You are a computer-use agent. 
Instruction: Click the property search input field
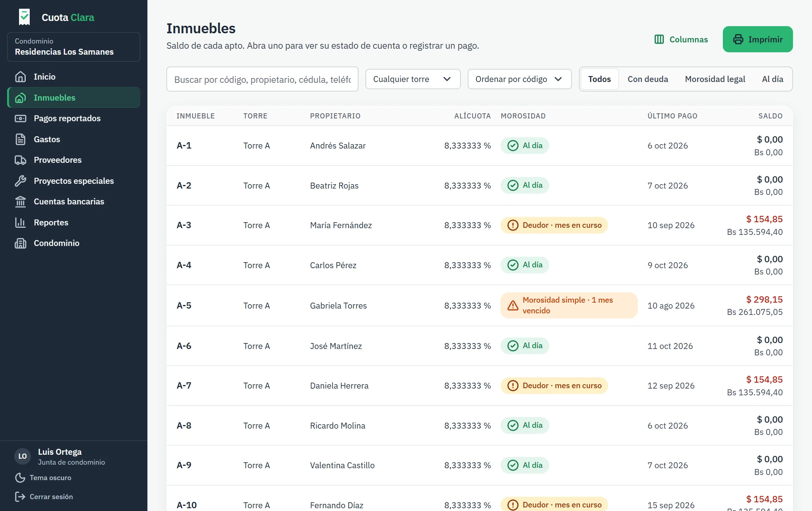[262, 79]
